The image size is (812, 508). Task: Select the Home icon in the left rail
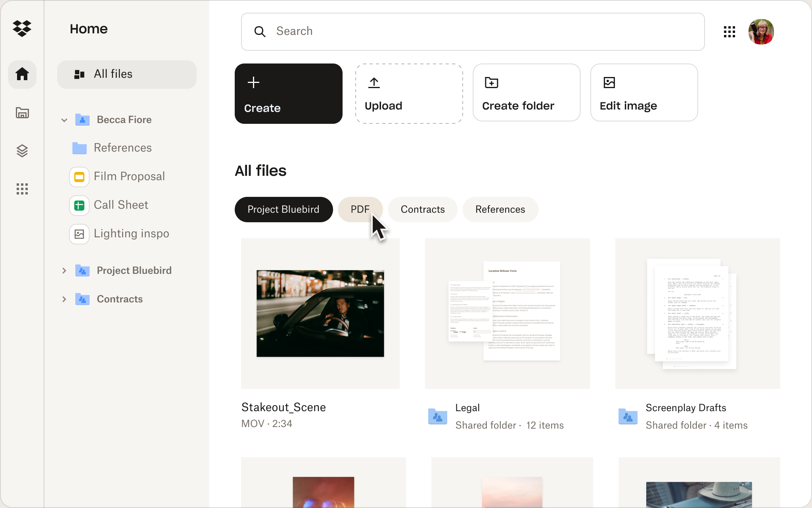[22, 74]
